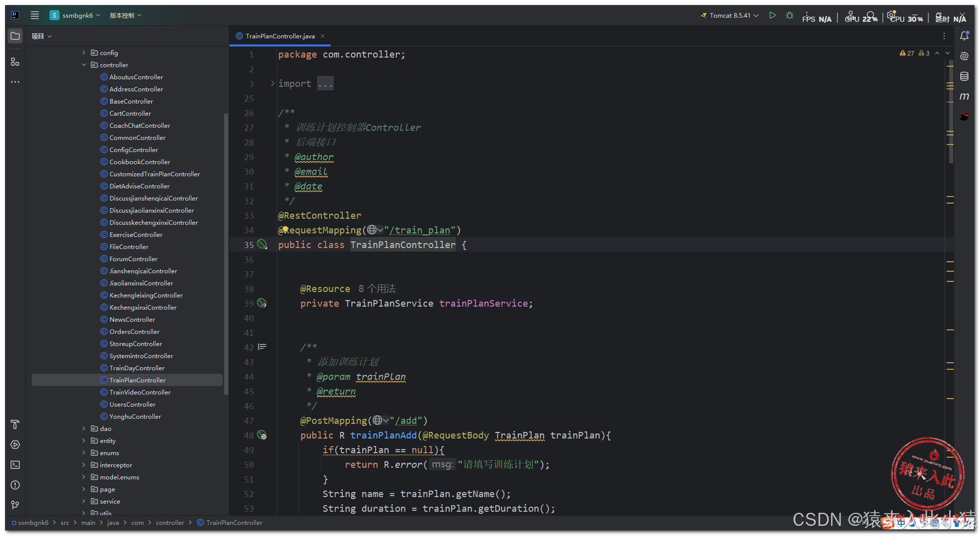Select TrainVideoController in project tree
This screenshot has width=980, height=536.
[140, 392]
